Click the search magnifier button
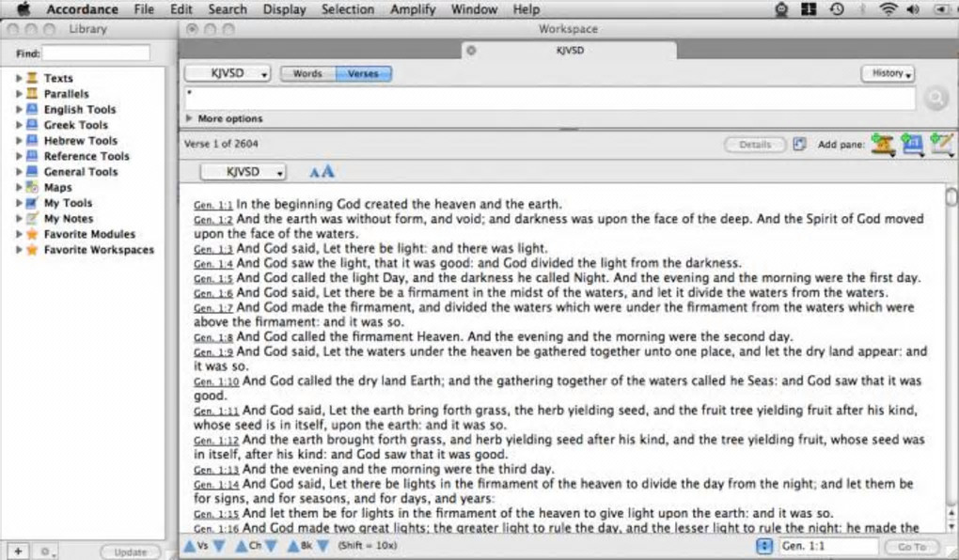 935,99
